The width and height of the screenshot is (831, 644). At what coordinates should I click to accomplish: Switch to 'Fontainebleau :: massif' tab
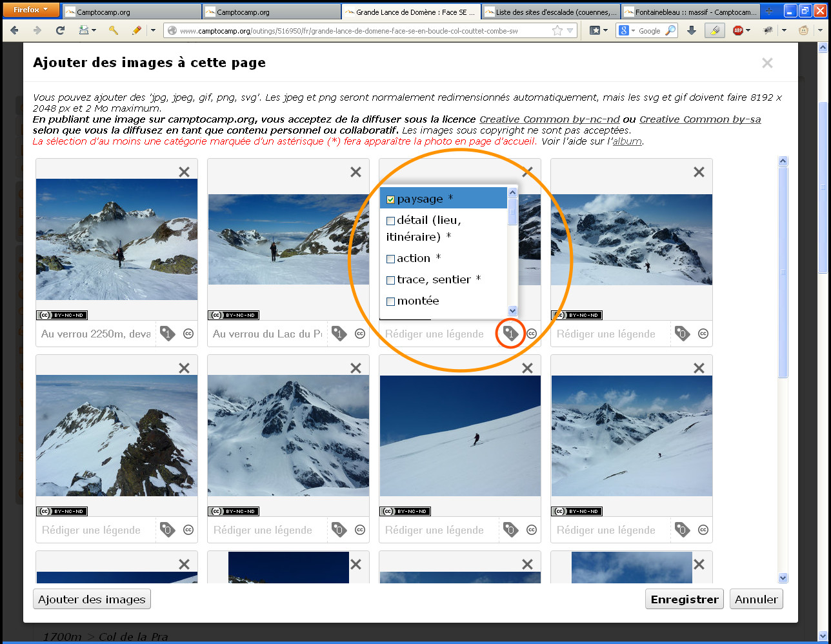click(690, 12)
